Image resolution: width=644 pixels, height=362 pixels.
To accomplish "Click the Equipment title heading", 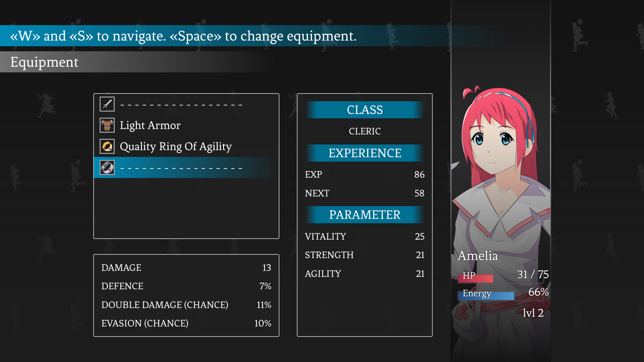I will coord(44,62).
